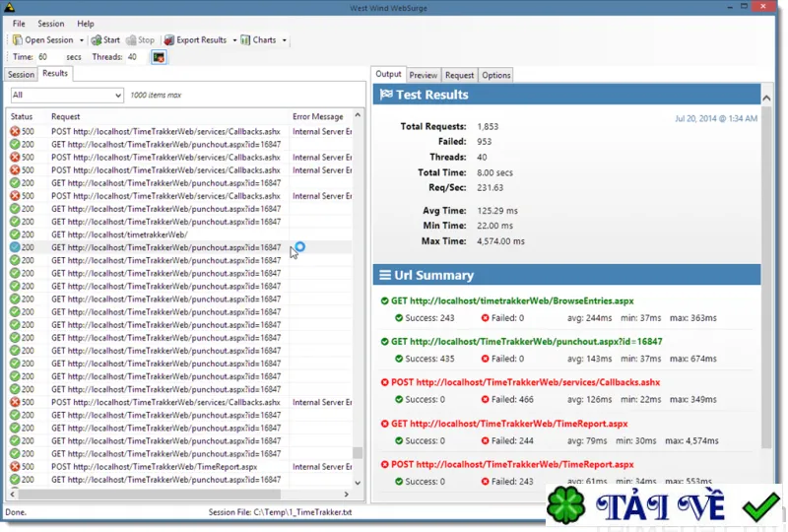Click status icon of GET timetrakkerWeb/ row
Screen dimensions: 788x532
pyautogui.click(x=15, y=234)
